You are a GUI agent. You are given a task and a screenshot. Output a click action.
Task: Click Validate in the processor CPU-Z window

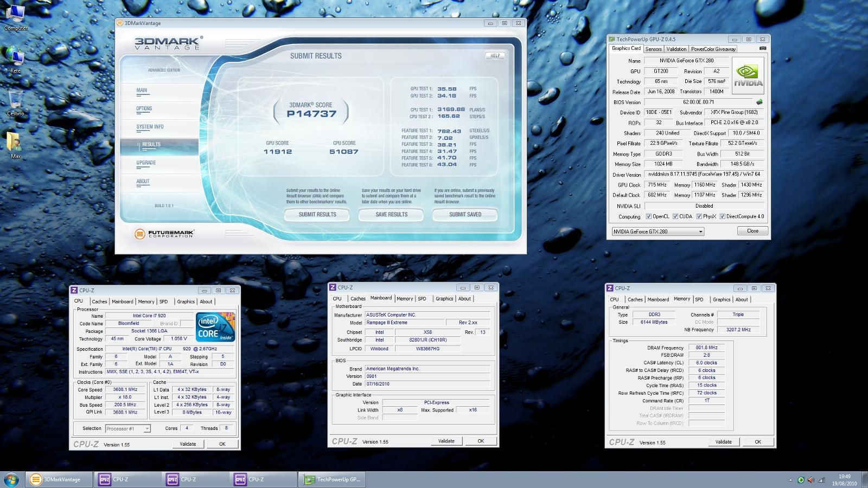click(x=188, y=444)
